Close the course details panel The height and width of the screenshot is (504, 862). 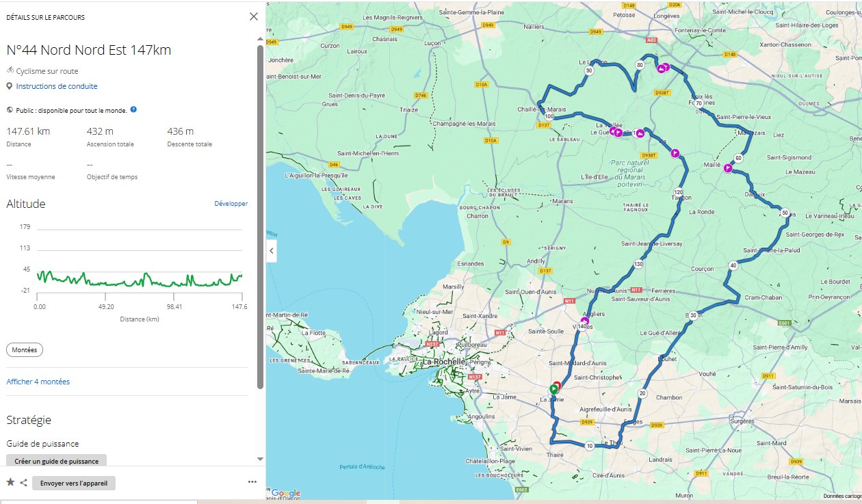(254, 16)
